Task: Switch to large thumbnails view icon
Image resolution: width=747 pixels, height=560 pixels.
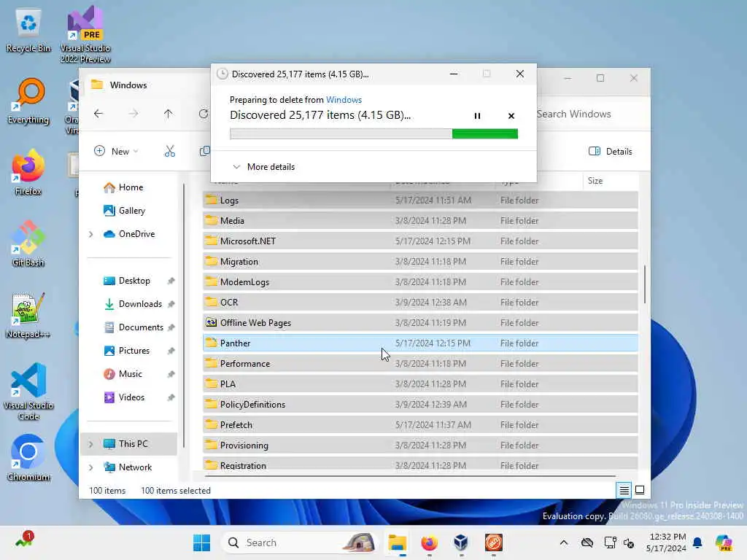Action: point(640,490)
